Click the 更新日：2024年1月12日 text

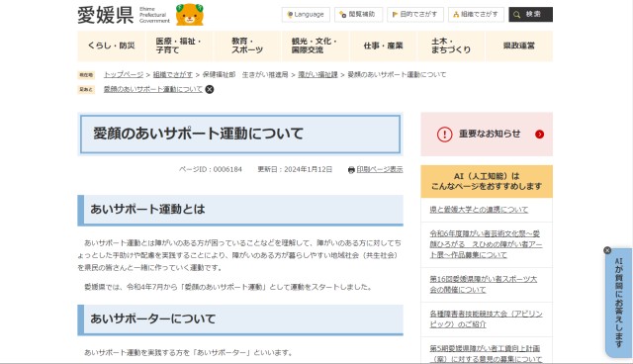295,169
